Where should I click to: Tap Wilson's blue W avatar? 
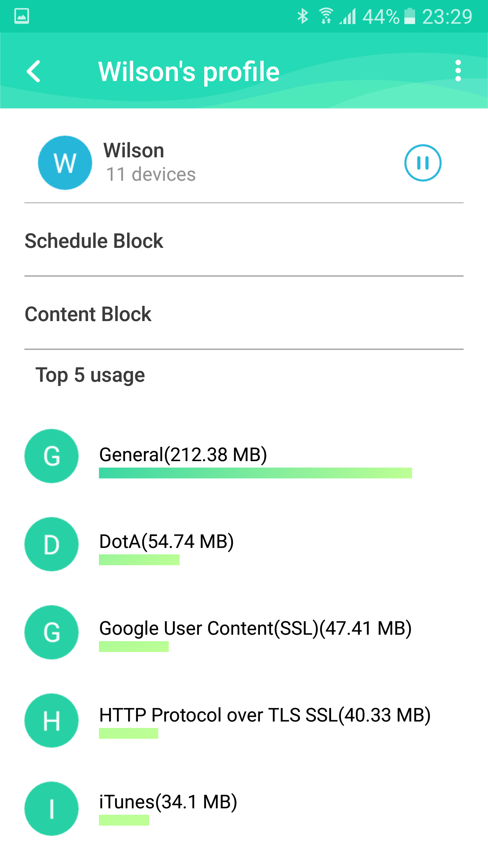pos(65,163)
